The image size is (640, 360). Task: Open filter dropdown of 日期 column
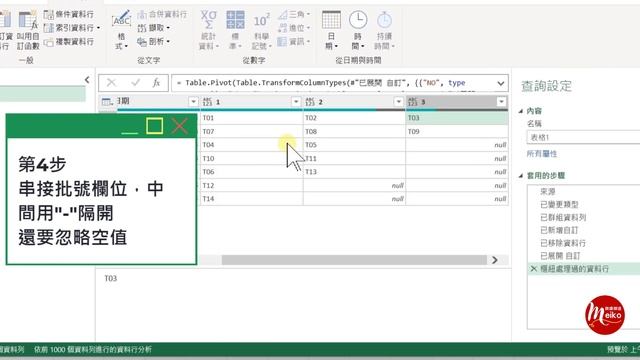(x=193, y=102)
